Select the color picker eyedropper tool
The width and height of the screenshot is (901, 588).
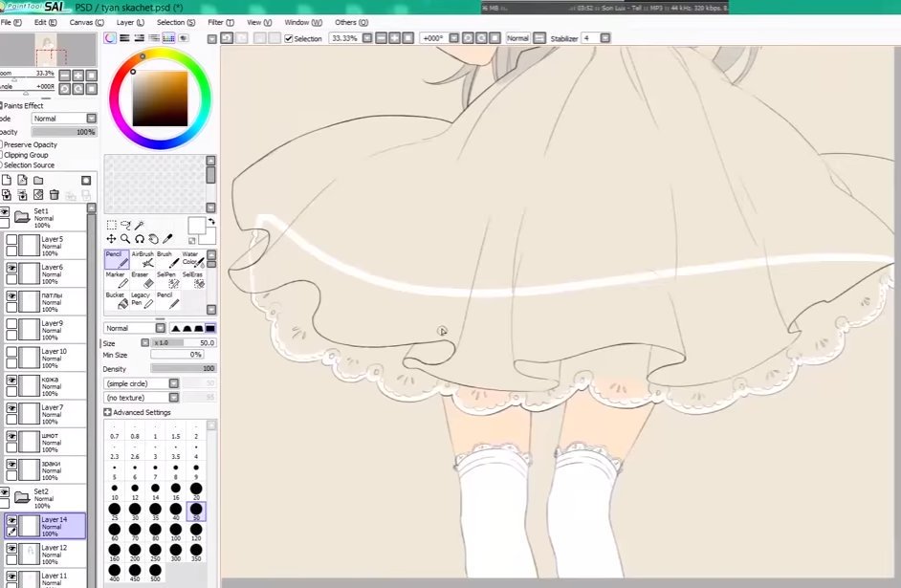click(x=168, y=238)
